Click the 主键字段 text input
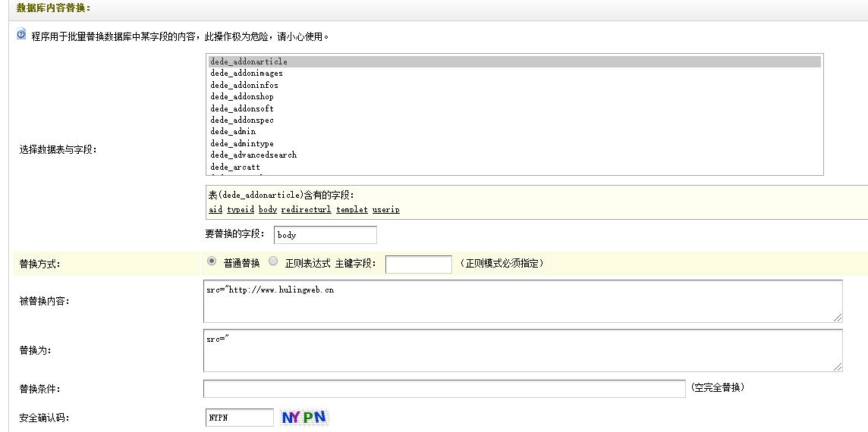This screenshot has width=868, height=432. (x=418, y=264)
